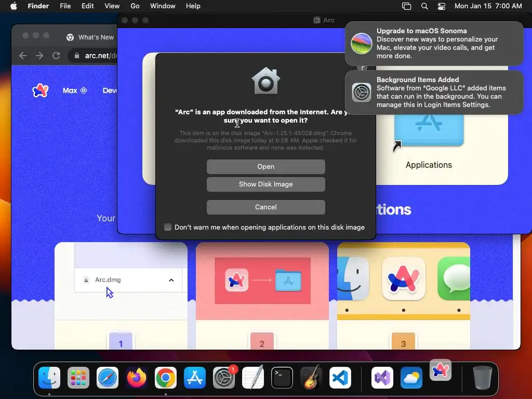Click the Max link on the Arc webpage
Screen dimensions: 532x399
click(x=75, y=90)
